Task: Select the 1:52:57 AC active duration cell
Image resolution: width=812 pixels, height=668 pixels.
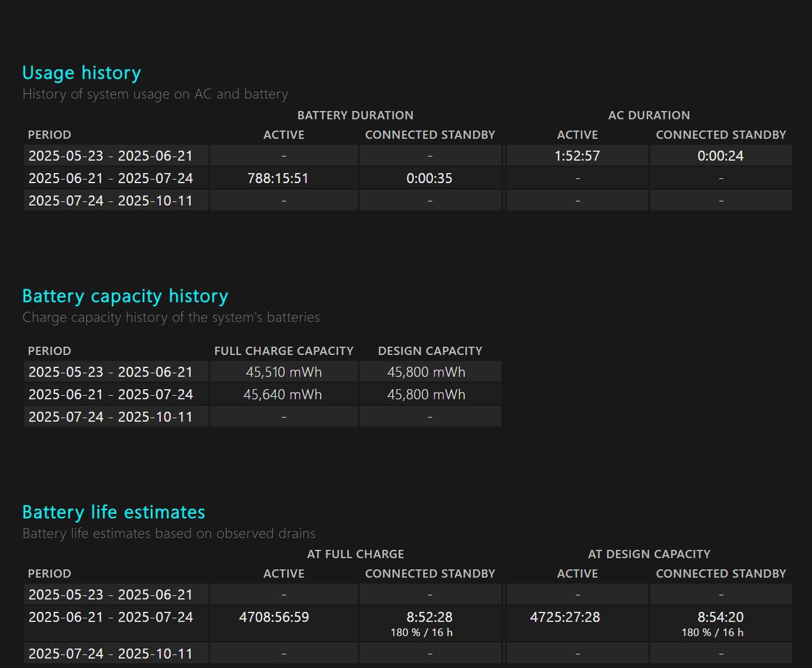Action: point(577,156)
